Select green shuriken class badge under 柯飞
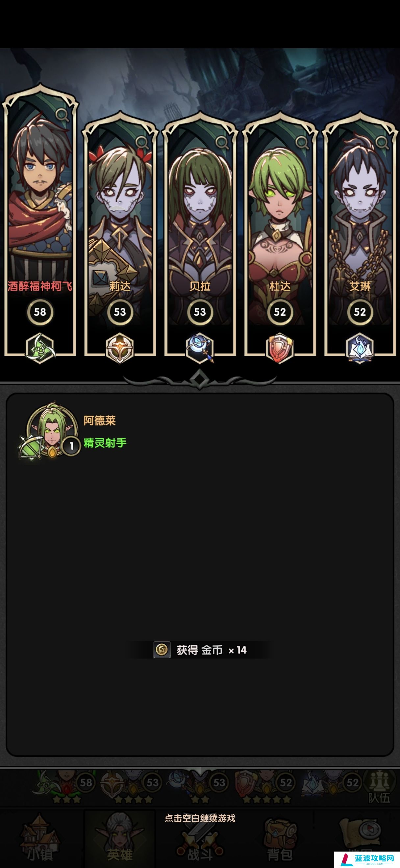This screenshot has width=400, height=868. 40,348
